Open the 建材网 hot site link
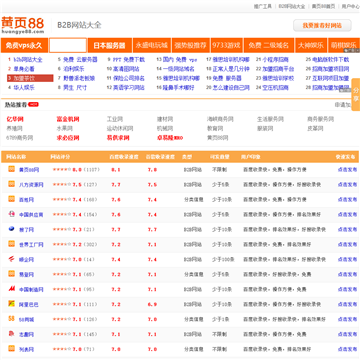Viewport: 360px width, 360px height. 165,119
